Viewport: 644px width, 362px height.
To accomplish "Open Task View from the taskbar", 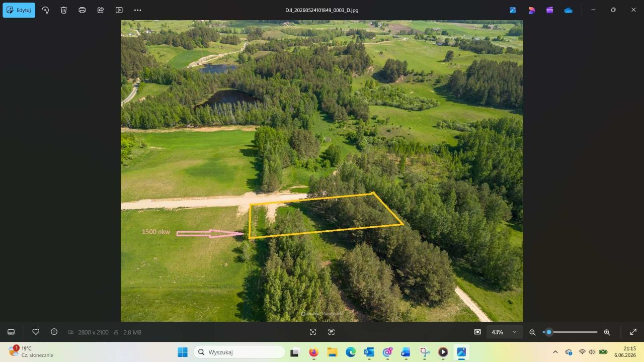I will 295,352.
